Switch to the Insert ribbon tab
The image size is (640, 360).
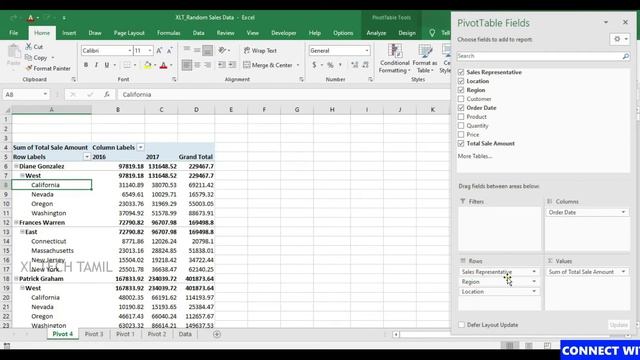coord(69,33)
